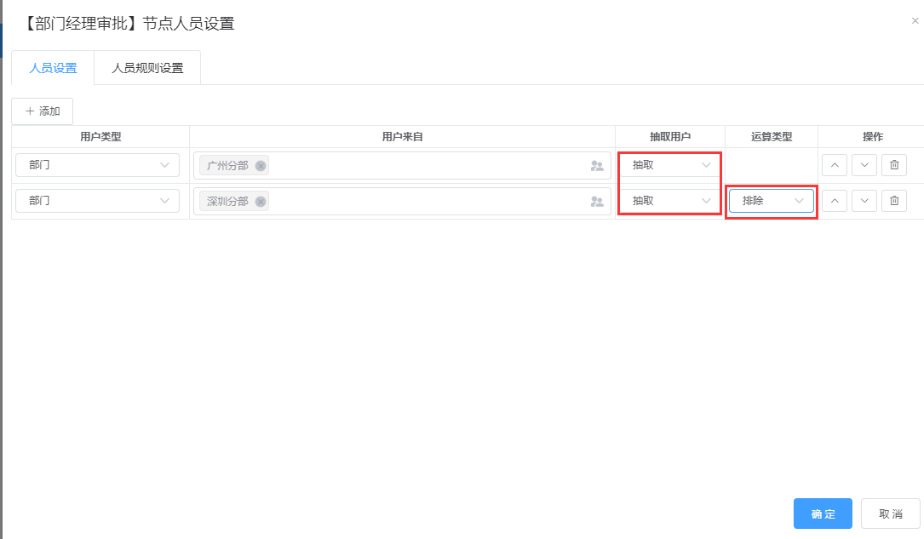
Task: Open 用户类型 dropdown in 深圳分部 row
Action: 98,201
